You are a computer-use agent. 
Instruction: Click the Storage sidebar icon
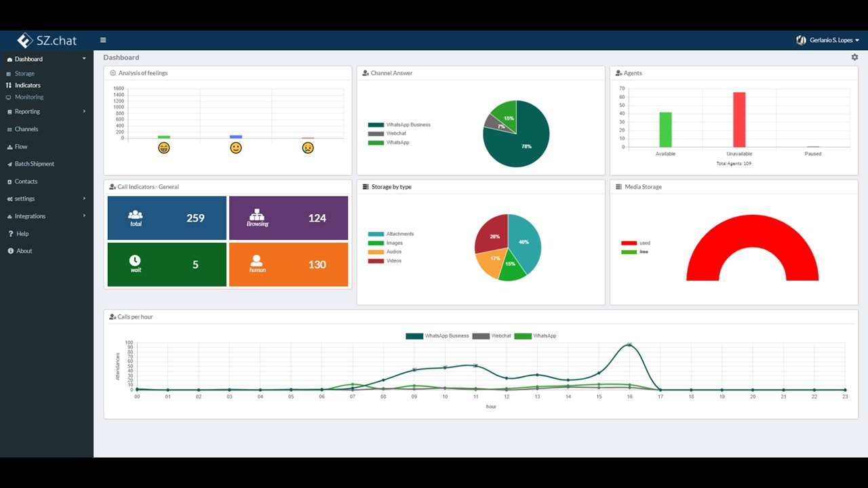(9, 74)
